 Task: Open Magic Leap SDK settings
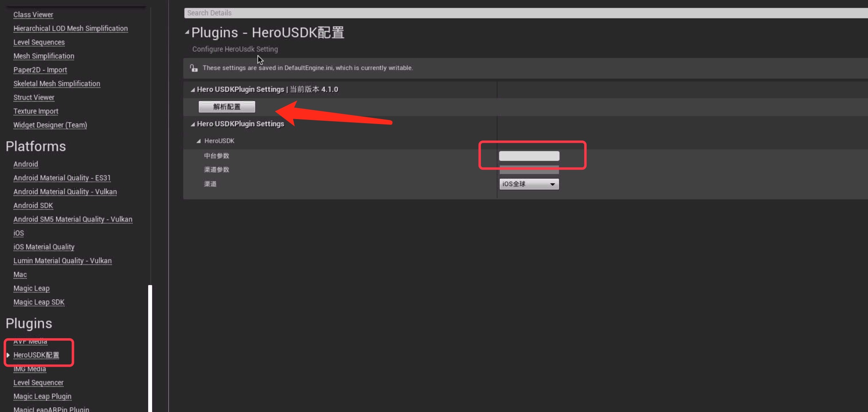tap(39, 302)
